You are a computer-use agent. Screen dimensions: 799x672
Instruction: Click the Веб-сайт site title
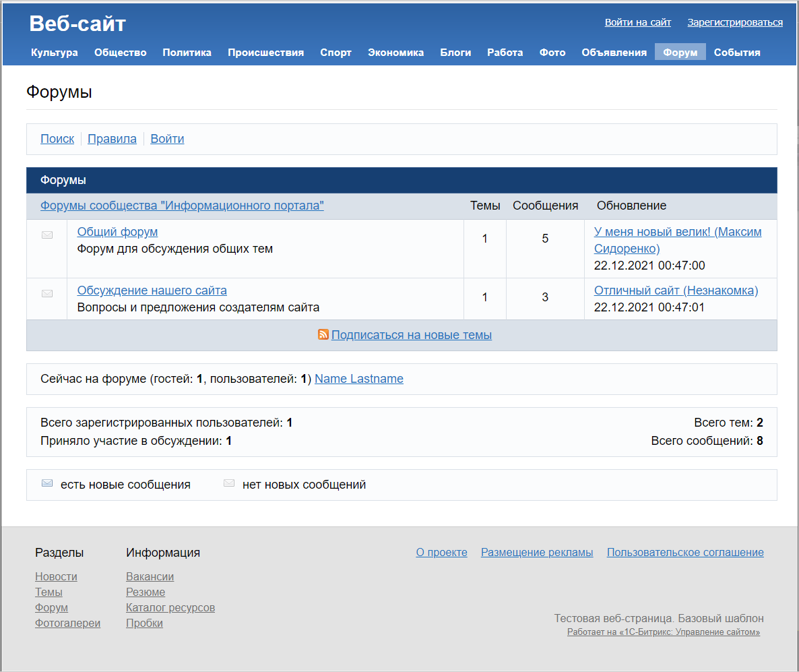pos(77,24)
